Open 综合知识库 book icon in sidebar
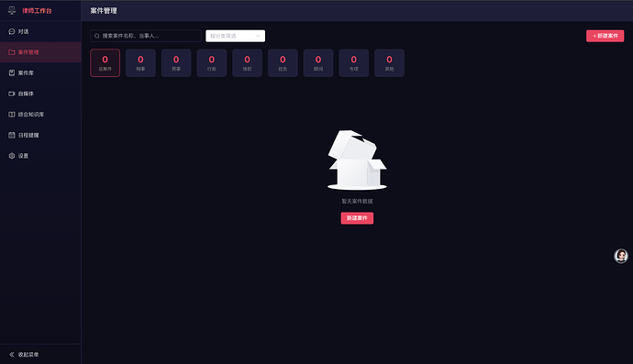Viewport: 633px width, 364px height. [x=12, y=115]
